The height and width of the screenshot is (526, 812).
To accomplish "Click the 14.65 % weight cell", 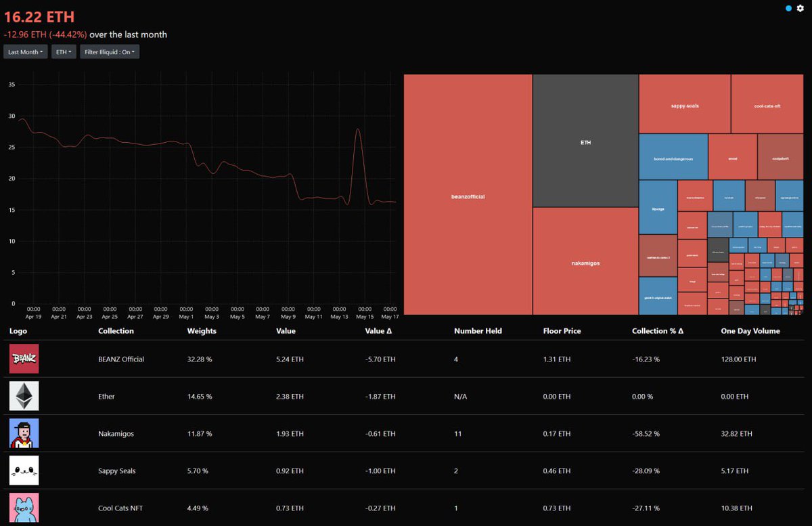I will pyautogui.click(x=200, y=396).
